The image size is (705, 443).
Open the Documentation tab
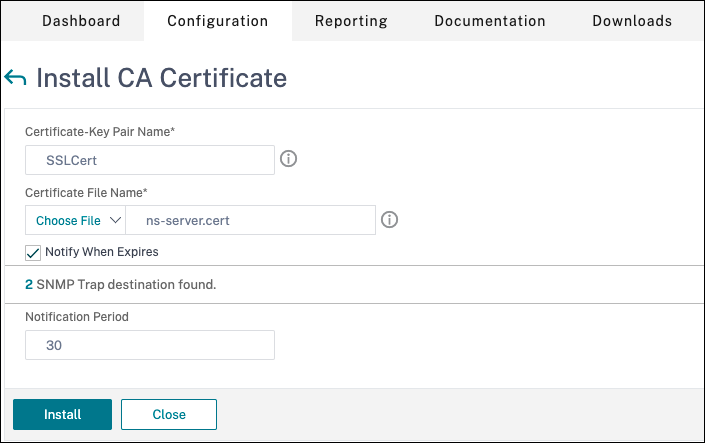click(x=490, y=21)
